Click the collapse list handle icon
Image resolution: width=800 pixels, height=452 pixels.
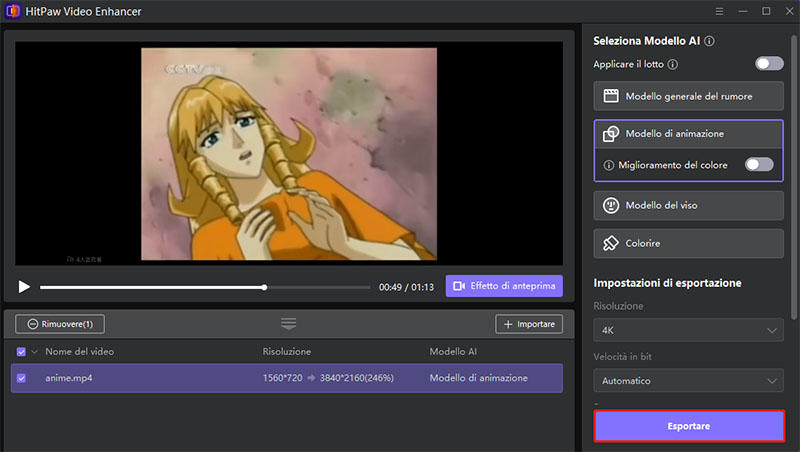pyautogui.click(x=288, y=324)
